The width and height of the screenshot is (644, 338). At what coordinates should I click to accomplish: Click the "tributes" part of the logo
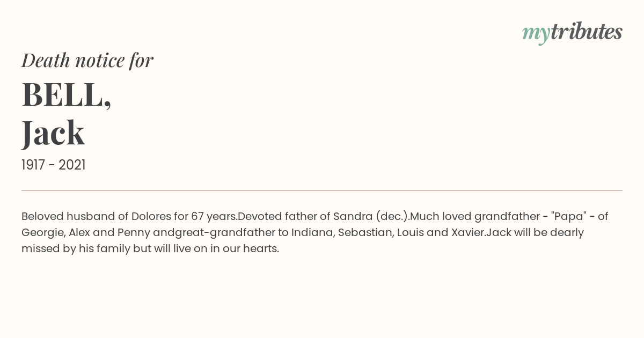586,32
